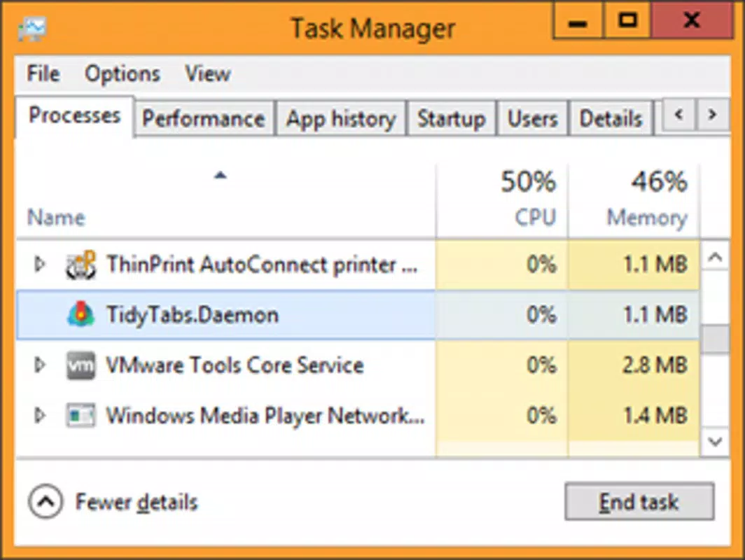Select the Windows Media Player Network name
Viewport: 745px width, 560px height.
click(x=265, y=416)
